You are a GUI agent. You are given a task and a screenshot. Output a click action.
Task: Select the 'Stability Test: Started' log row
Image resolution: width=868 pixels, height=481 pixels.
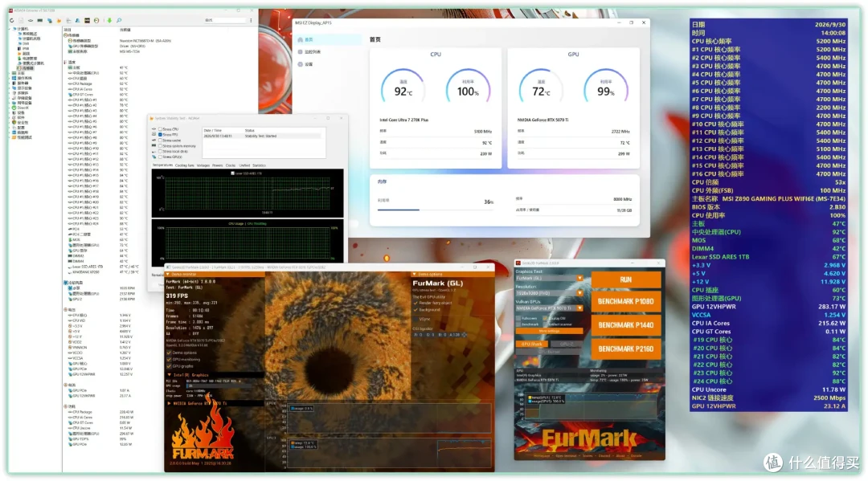(x=262, y=136)
